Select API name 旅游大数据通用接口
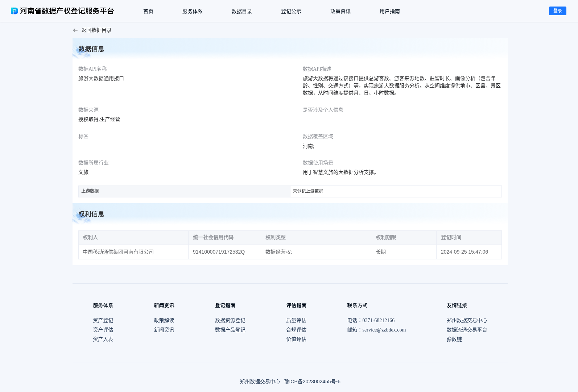Screen dimensions: 578x392 (101, 78)
